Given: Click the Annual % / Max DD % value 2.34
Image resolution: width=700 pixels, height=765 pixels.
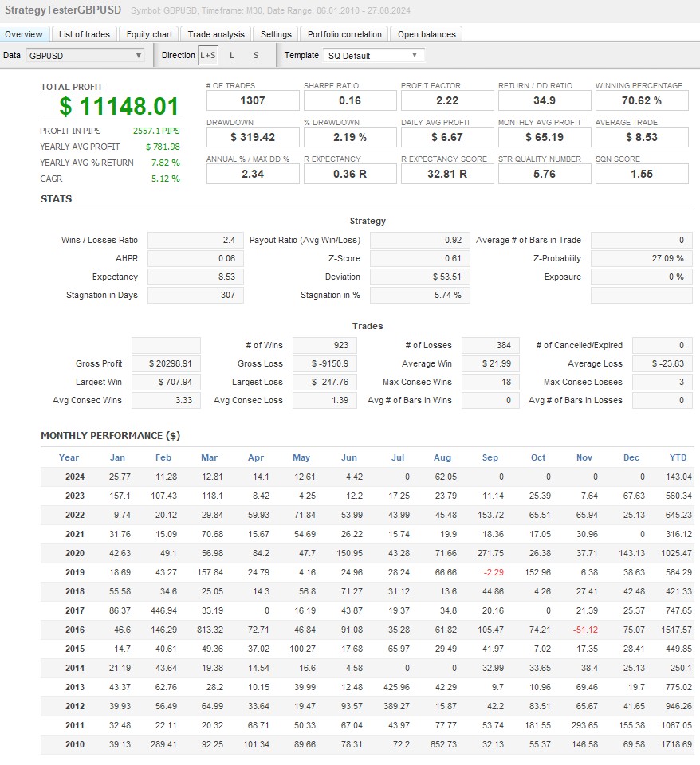Looking at the screenshot, I should 253,175.
